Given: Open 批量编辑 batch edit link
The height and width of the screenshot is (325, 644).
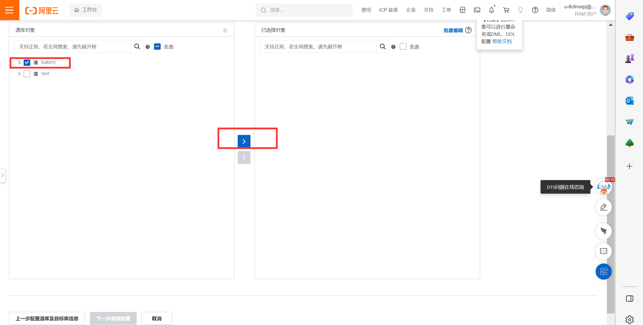Looking at the screenshot, I should (x=453, y=30).
